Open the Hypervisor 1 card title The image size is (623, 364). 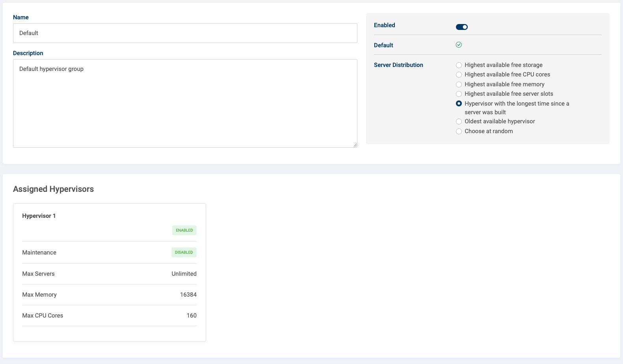39,216
